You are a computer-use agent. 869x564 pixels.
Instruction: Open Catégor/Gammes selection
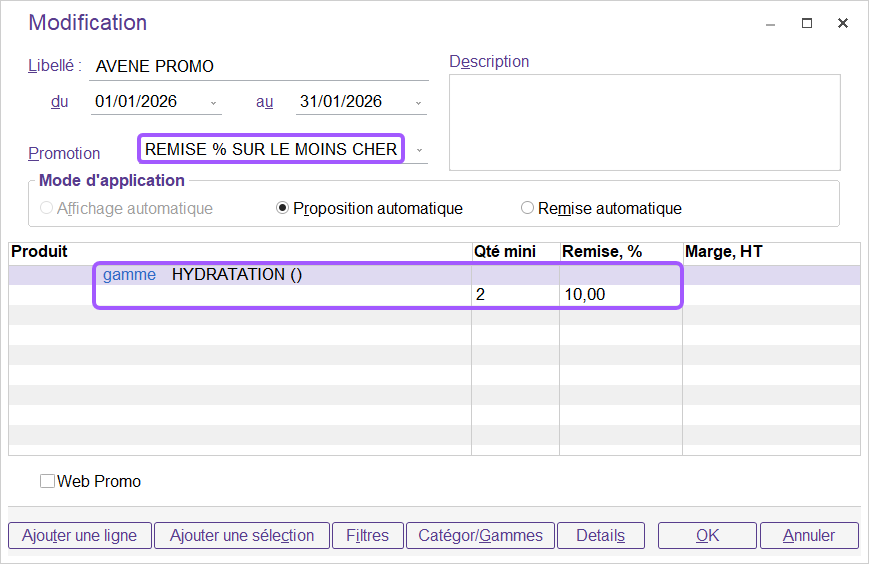click(x=480, y=535)
